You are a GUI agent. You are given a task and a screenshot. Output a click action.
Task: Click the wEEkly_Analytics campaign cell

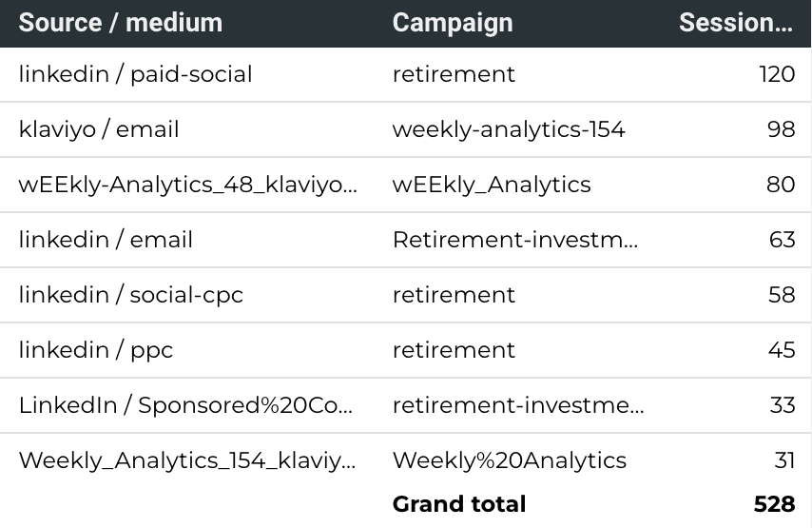[492, 185]
